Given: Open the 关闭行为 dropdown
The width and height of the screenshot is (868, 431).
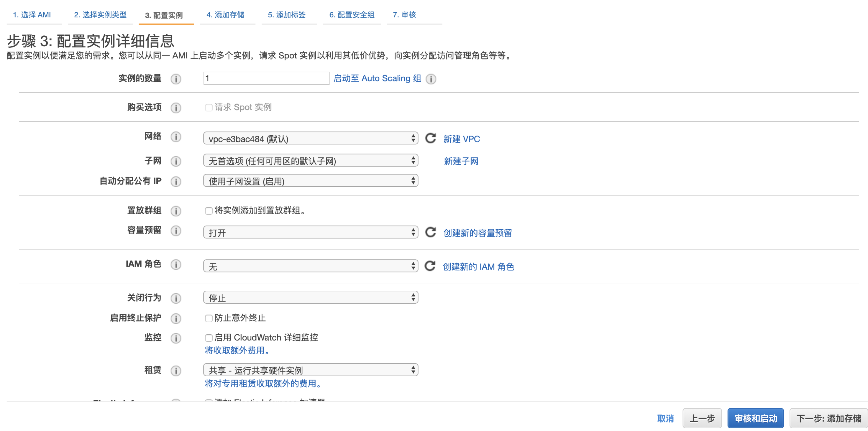Looking at the screenshot, I should pos(310,297).
